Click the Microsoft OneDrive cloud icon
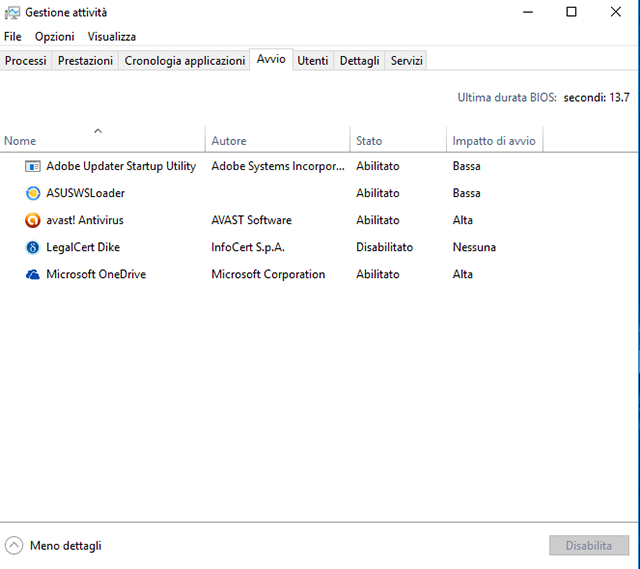This screenshot has width=640, height=569. 33,274
